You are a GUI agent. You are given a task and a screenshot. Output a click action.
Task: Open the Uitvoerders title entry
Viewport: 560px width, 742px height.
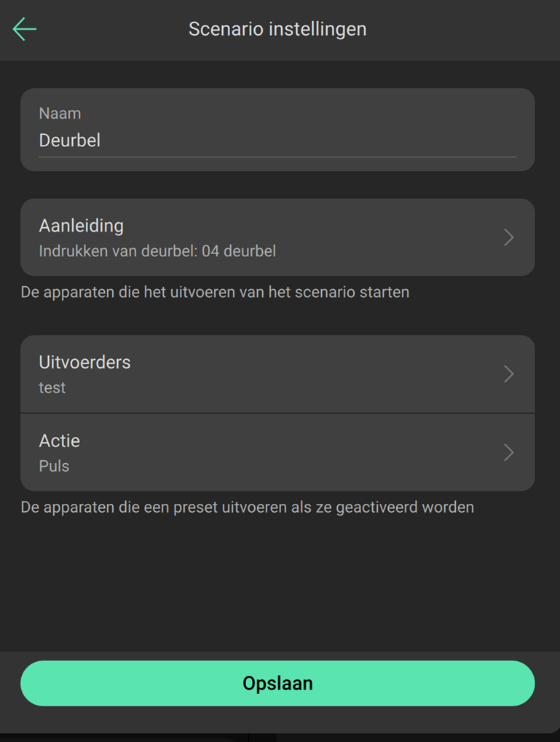coord(84,362)
